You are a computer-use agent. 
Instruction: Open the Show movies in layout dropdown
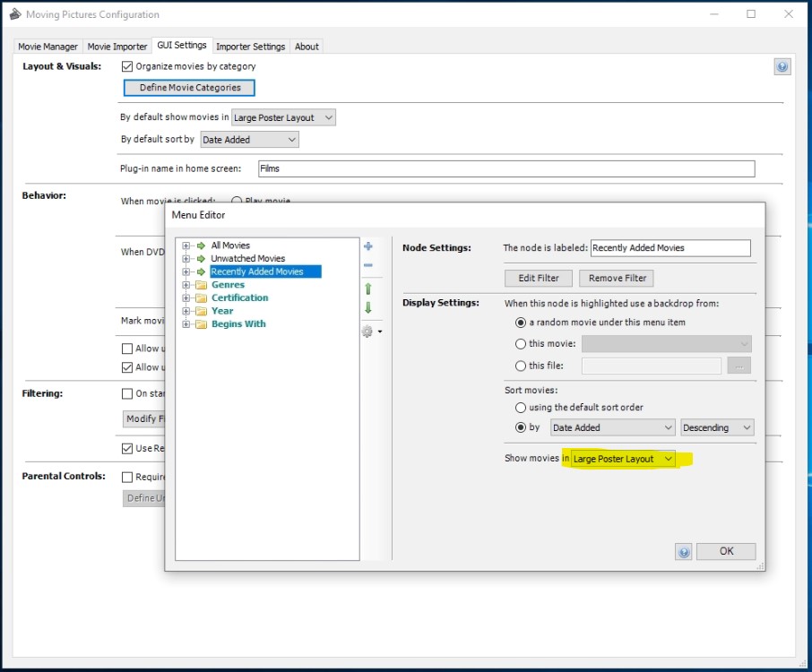[x=623, y=459]
